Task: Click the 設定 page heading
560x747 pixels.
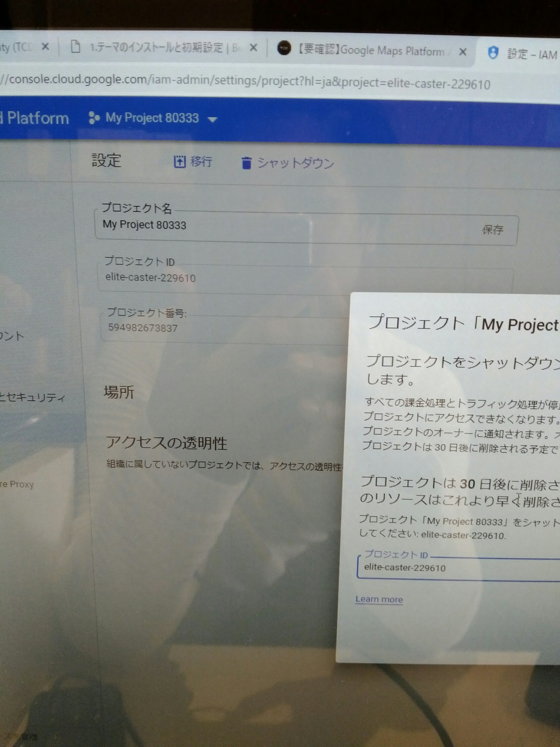Action: click(x=106, y=160)
